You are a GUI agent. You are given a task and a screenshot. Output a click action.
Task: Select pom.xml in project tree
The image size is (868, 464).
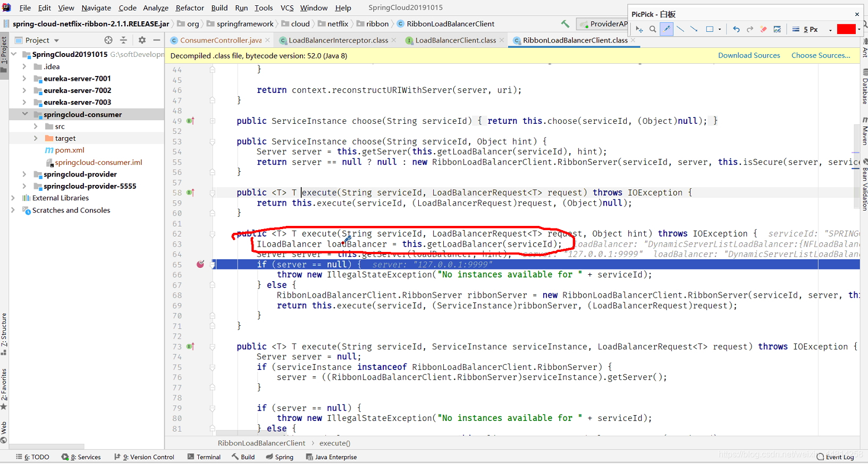[70, 150]
